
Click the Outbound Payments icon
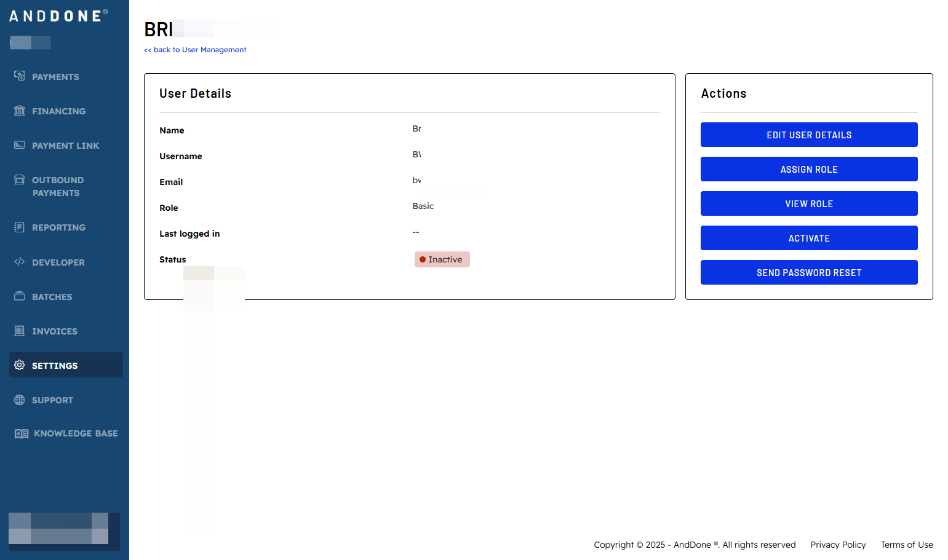coord(20,179)
